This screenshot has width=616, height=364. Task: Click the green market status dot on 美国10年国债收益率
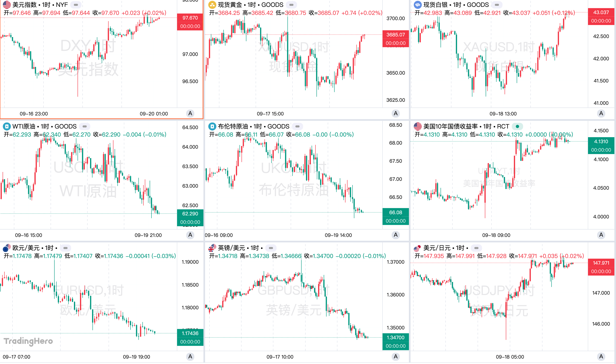tap(517, 126)
